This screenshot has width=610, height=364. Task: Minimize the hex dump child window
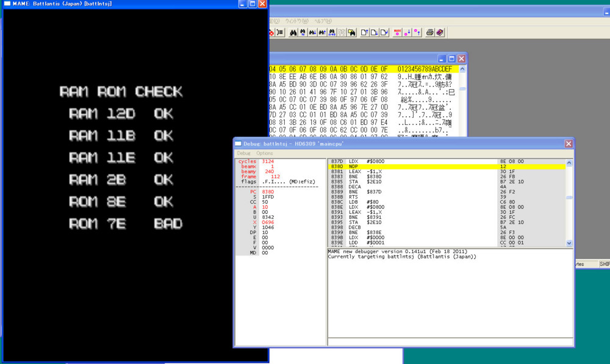[x=441, y=59]
